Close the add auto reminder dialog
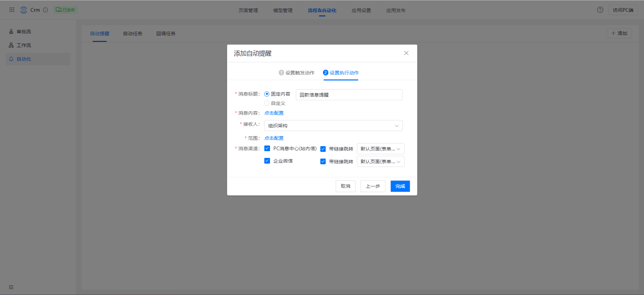 tap(406, 53)
